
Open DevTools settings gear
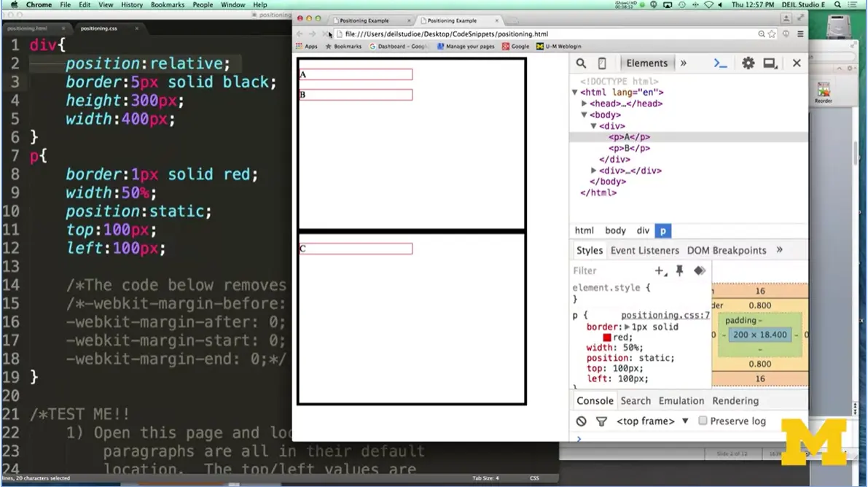(748, 63)
